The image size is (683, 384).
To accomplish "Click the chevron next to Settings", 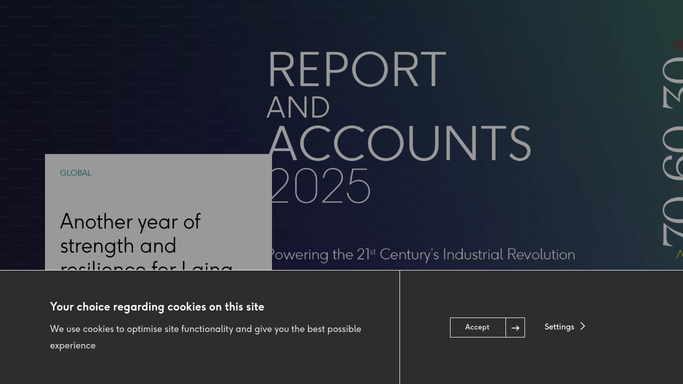I will 583,326.
